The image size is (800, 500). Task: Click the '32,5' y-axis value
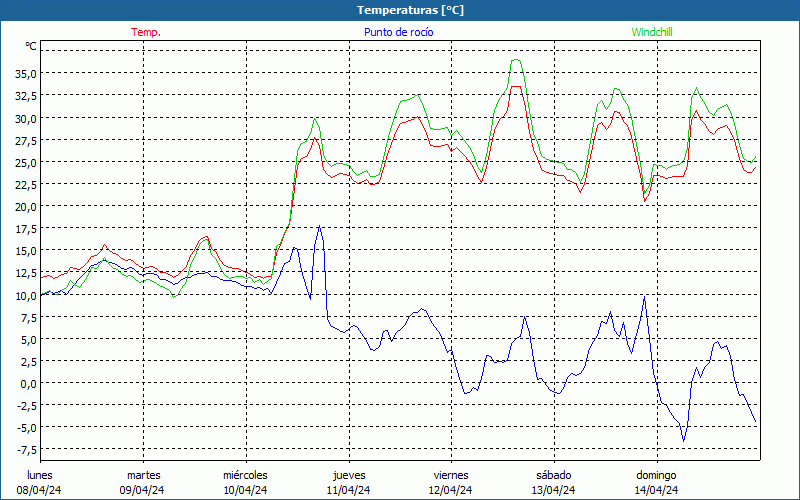tap(25, 95)
